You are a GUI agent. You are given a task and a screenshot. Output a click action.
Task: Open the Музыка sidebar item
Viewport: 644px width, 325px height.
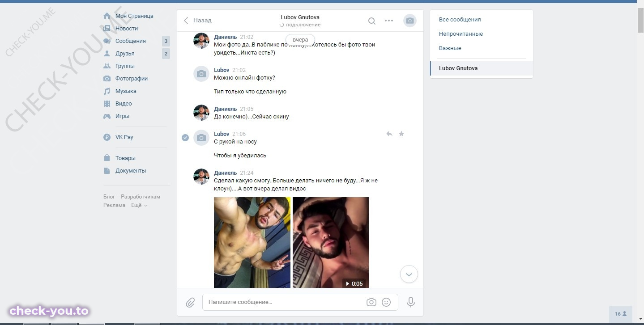pos(126,91)
